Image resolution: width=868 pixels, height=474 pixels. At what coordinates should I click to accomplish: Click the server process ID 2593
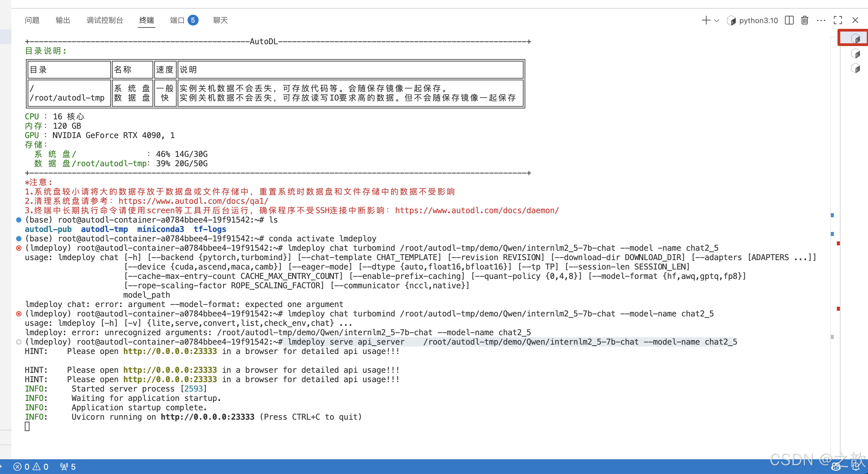pos(194,389)
